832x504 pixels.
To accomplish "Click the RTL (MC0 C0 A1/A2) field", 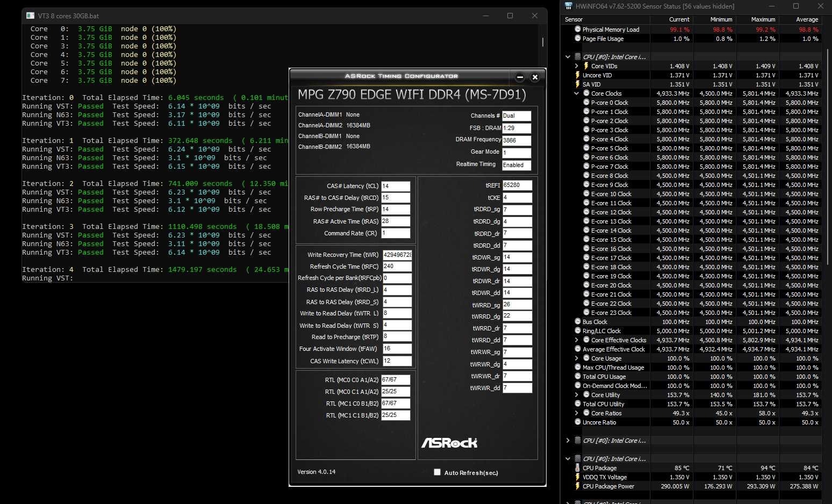I will coord(396,379).
